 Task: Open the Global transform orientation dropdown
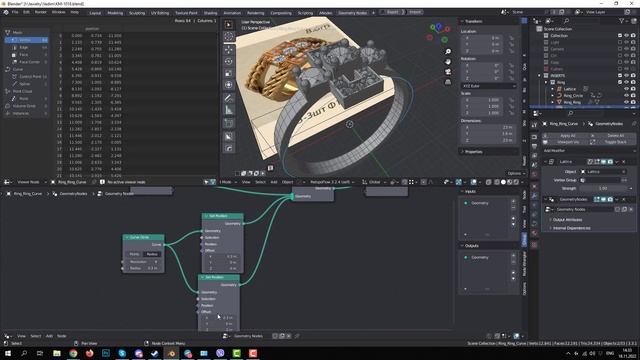click(375, 182)
